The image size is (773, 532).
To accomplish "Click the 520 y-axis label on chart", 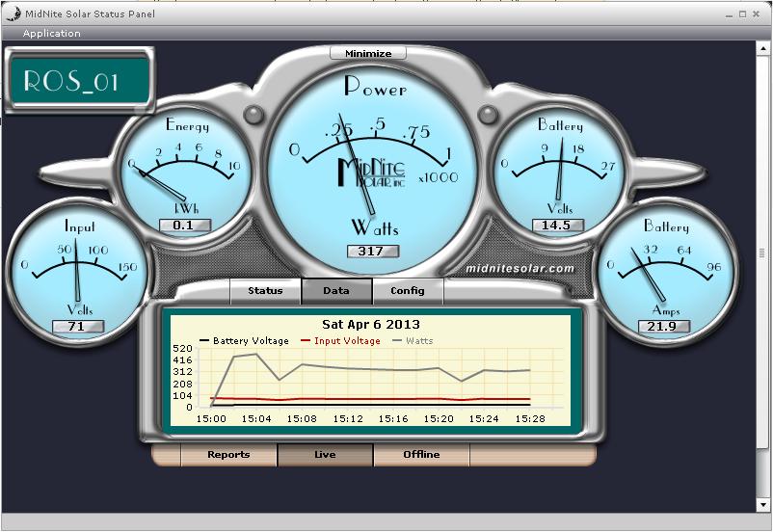I will tap(182, 349).
